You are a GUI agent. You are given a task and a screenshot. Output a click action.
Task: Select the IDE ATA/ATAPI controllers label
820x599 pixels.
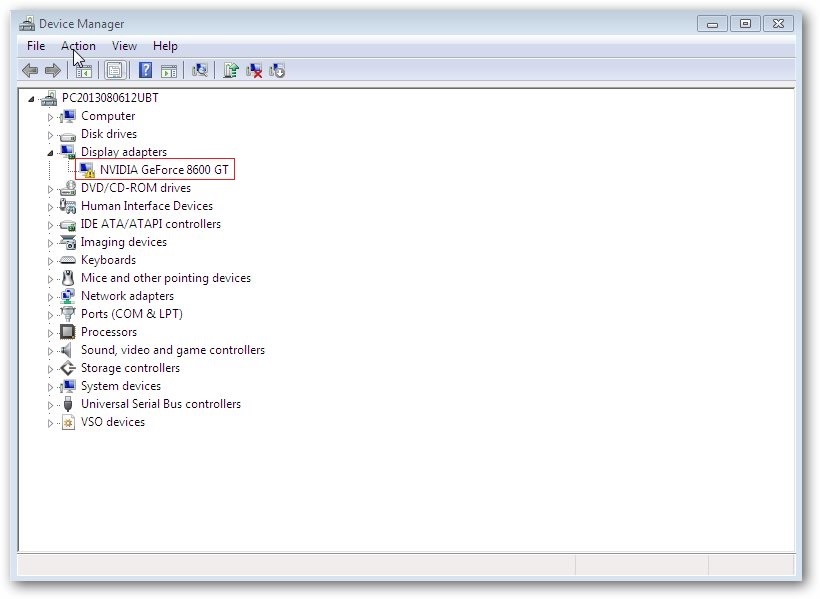[151, 224]
